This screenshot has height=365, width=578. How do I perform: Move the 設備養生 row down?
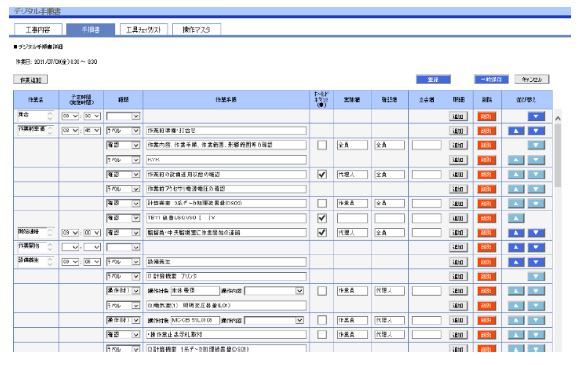(536, 262)
